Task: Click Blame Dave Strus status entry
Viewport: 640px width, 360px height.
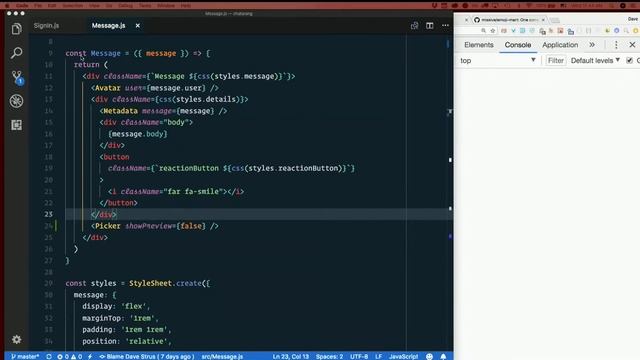Action: click(x=147, y=356)
